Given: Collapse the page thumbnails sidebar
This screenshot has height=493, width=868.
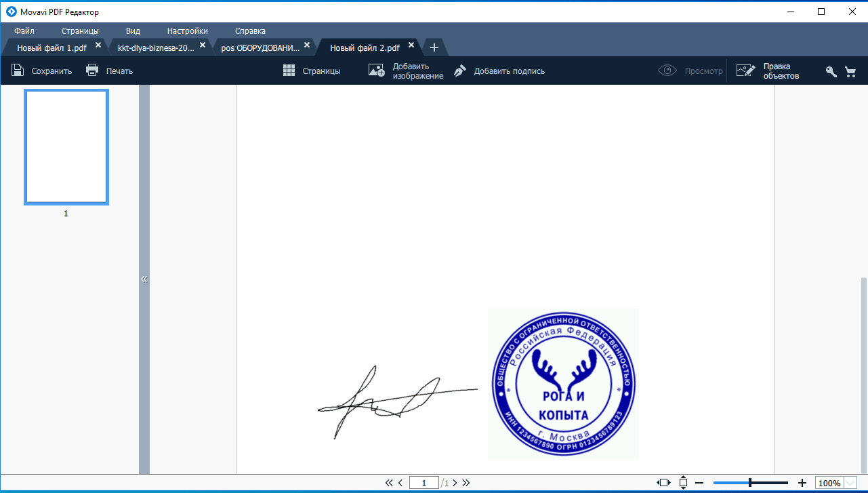Looking at the screenshot, I should tap(144, 279).
